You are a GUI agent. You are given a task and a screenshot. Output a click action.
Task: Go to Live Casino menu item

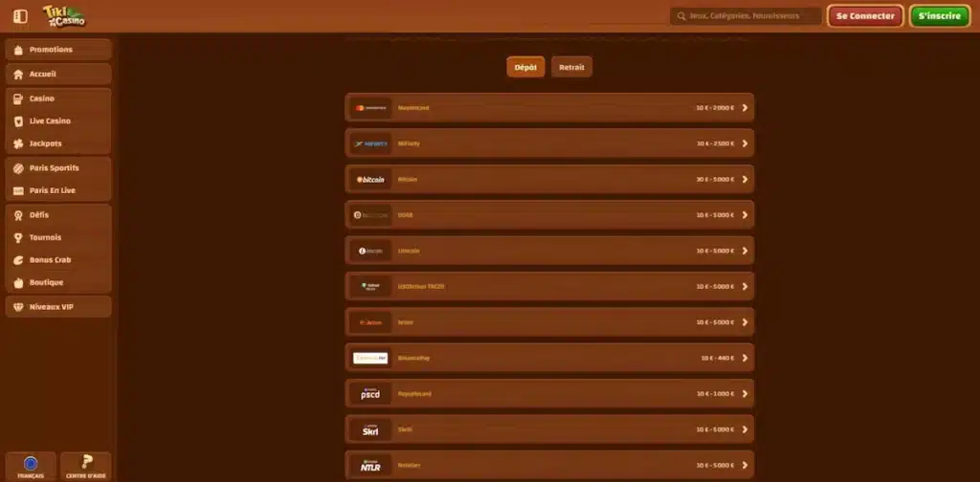pos(58,121)
